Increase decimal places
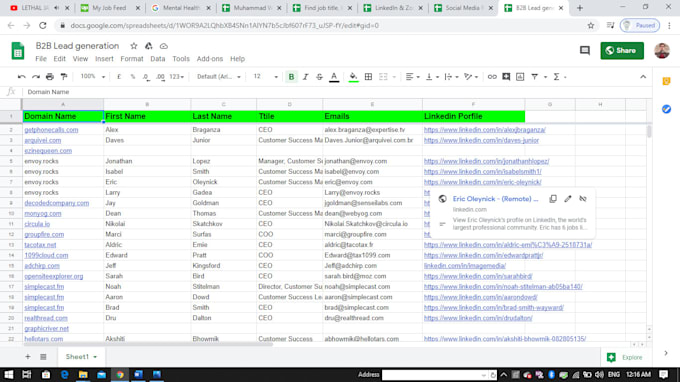Image resolution: width=680 pixels, height=382 pixels. tap(160, 77)
